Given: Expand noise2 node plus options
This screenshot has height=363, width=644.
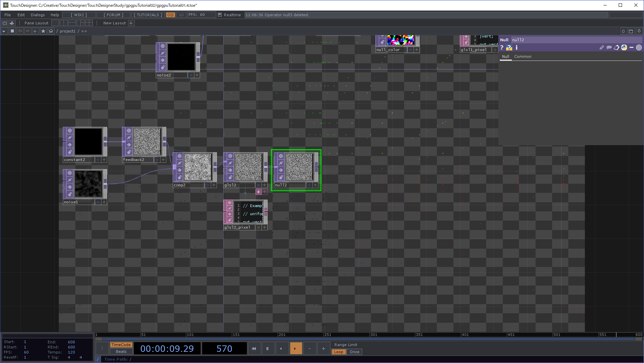Looking at the screenshot, I should click(197, 75).
